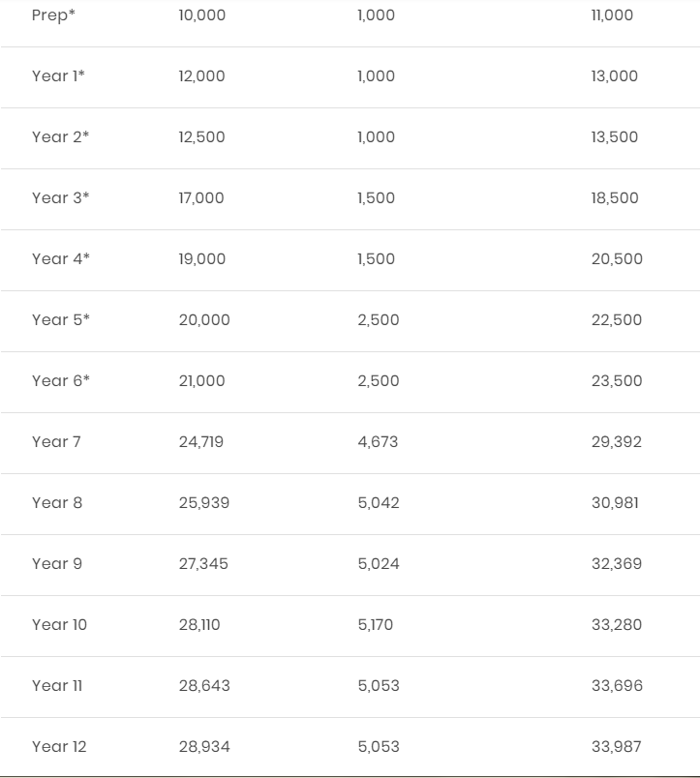Click the Year 4* label
Viewport: 700px width, 778px height.
pos(61,259)
